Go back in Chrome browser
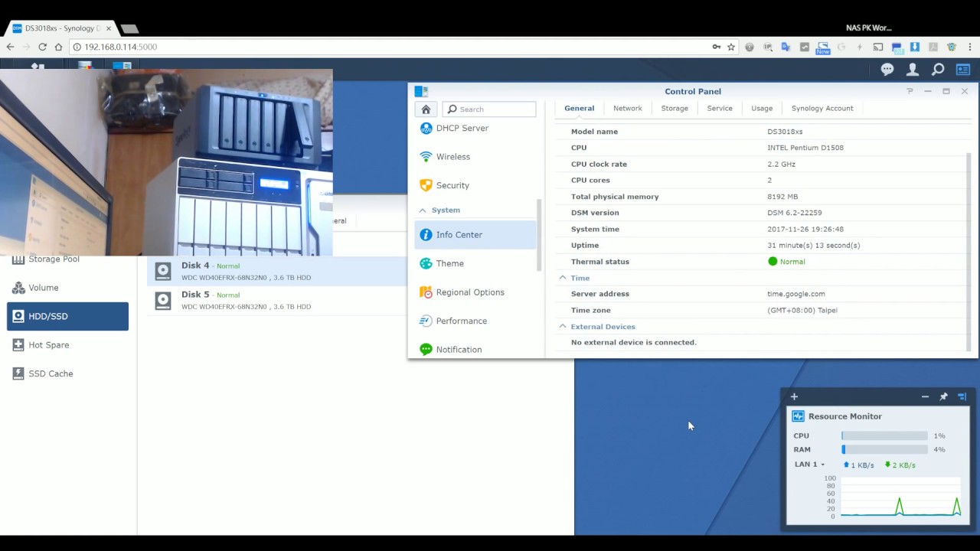Image resolution: width=980 pixels, height=551 pixels. [10, 47]
